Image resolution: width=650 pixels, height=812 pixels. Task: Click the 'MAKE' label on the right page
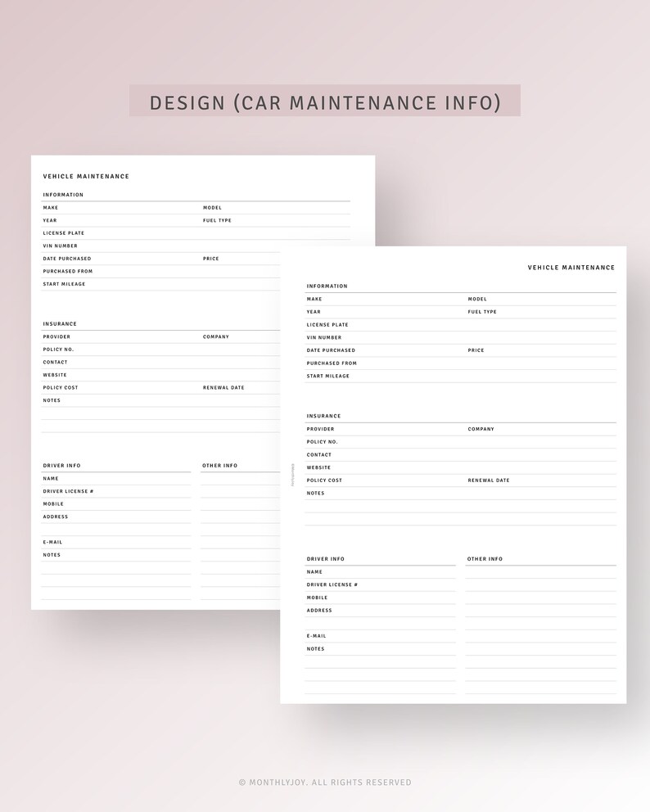(x=314, y=299)
